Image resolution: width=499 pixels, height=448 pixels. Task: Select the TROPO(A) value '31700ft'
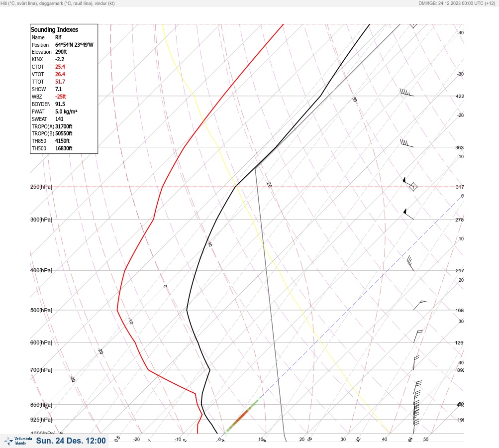coord(64,126)
